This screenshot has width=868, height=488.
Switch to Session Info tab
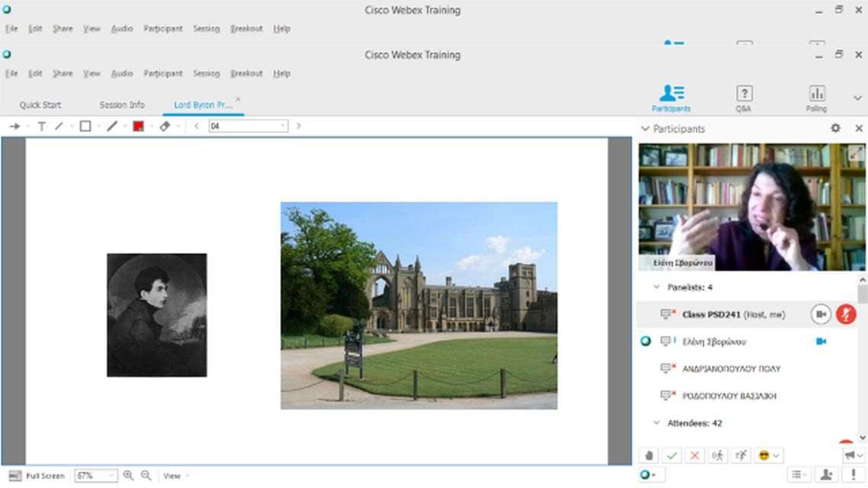[122, 105]
